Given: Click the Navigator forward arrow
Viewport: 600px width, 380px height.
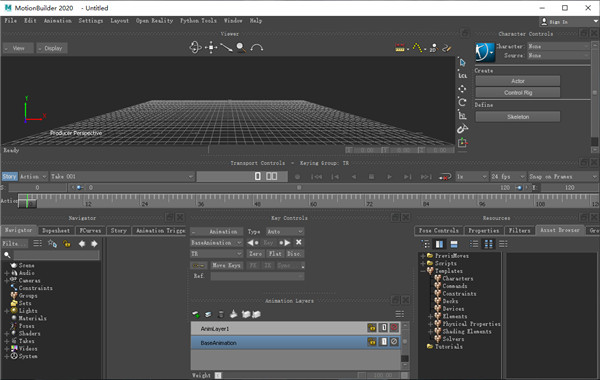Looking at the screenshot, I should pos(94,244).
